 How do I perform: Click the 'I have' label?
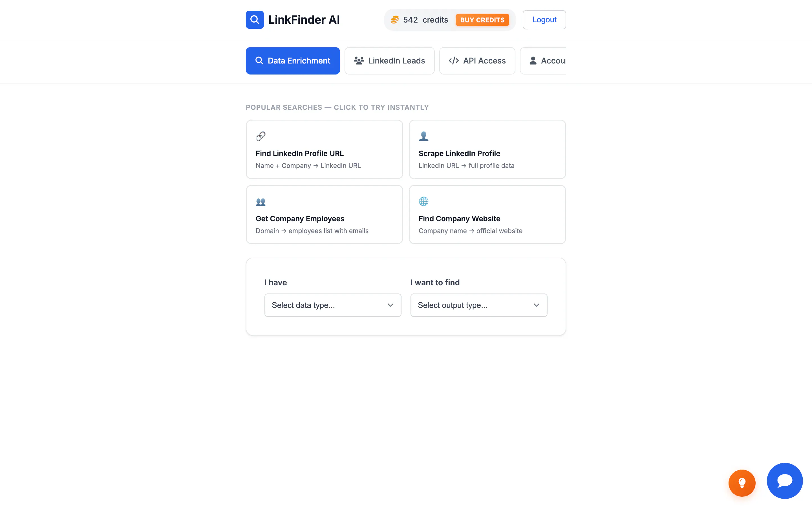(275, 283)
